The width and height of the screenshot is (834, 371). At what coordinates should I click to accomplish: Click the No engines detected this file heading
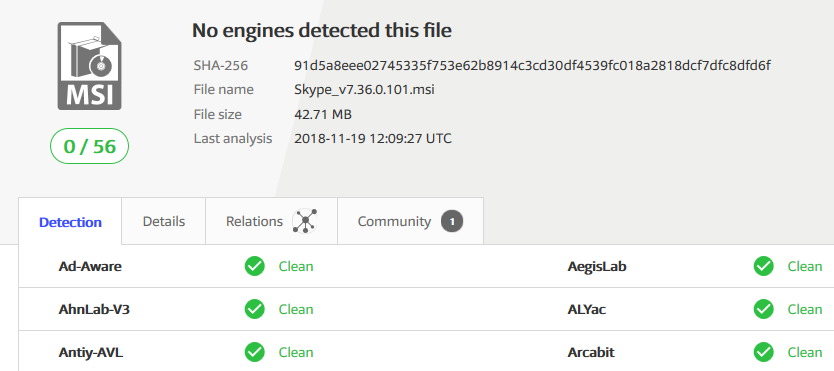point(322,31)
